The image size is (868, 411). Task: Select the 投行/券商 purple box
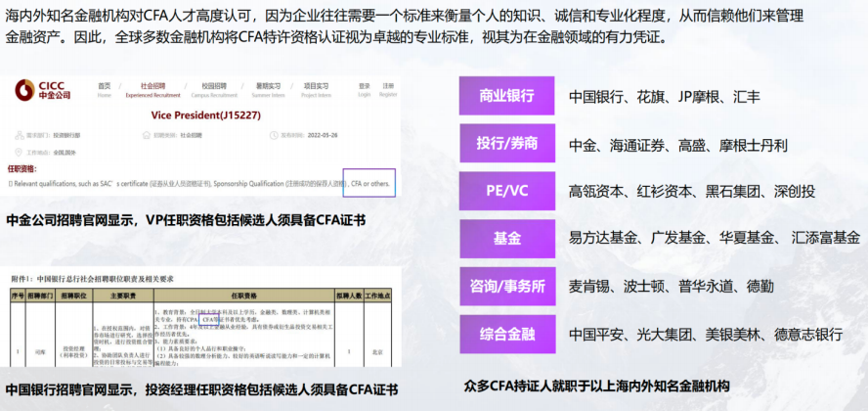point(506,143)
